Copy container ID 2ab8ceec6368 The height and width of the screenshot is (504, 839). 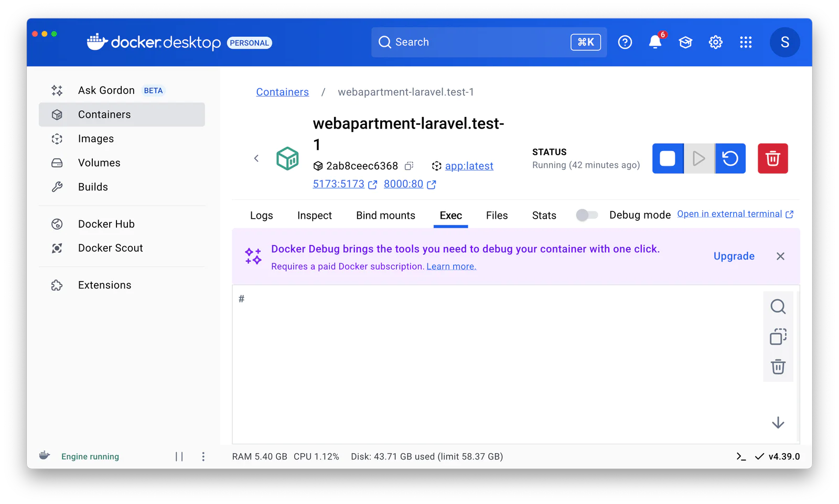point(409,166)
